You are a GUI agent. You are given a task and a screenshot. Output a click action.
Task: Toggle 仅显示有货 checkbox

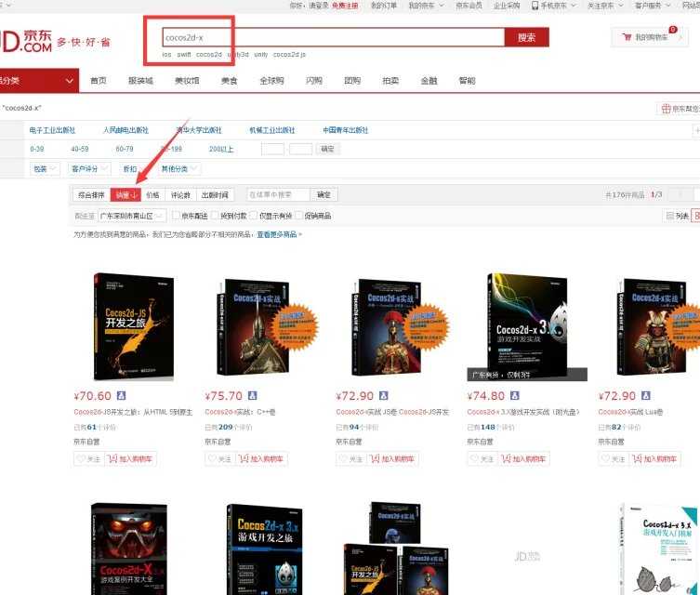pos(254,216)
